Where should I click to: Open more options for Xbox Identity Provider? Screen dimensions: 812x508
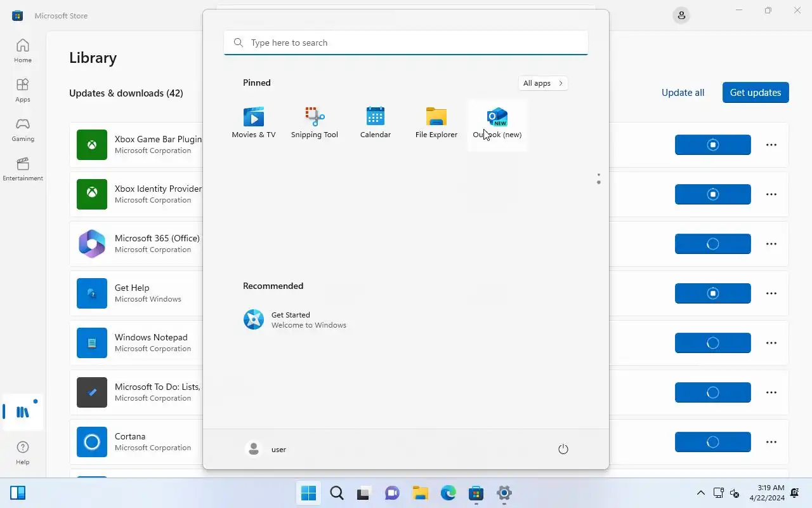click(x=771, y=194)
